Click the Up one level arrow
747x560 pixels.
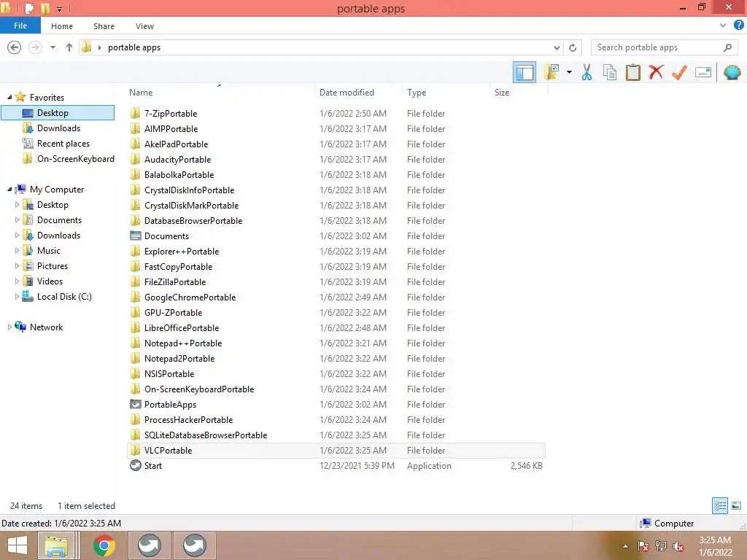point(69,47)
